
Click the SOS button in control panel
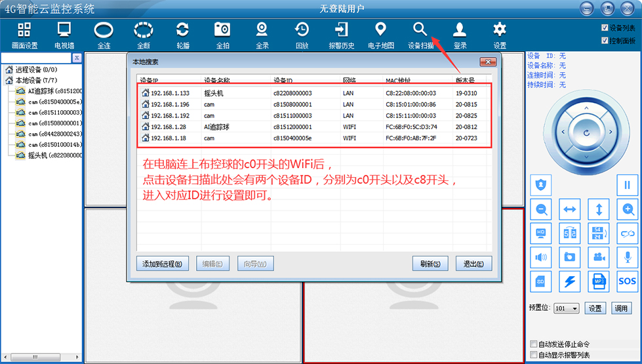coord(627,281)
